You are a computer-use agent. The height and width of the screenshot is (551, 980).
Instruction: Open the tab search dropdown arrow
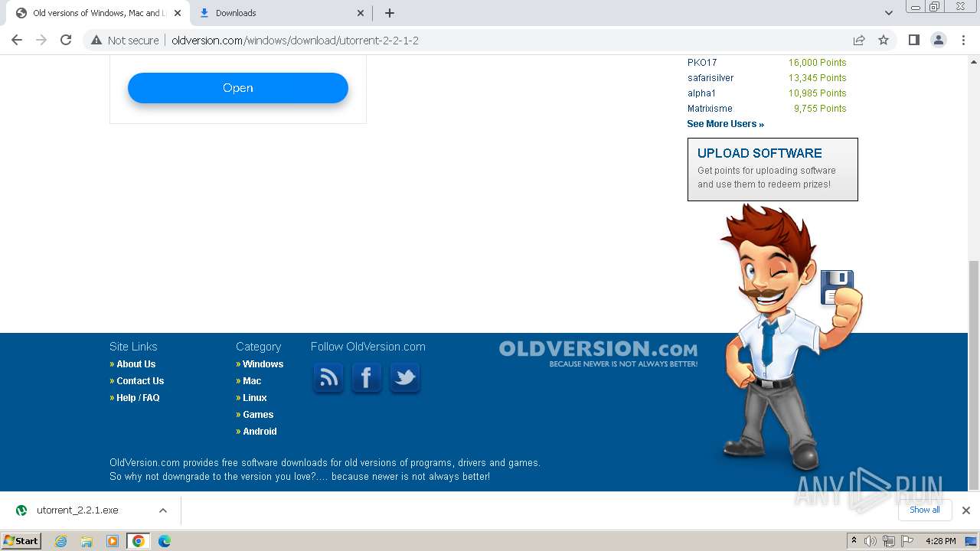click(889, 13)
